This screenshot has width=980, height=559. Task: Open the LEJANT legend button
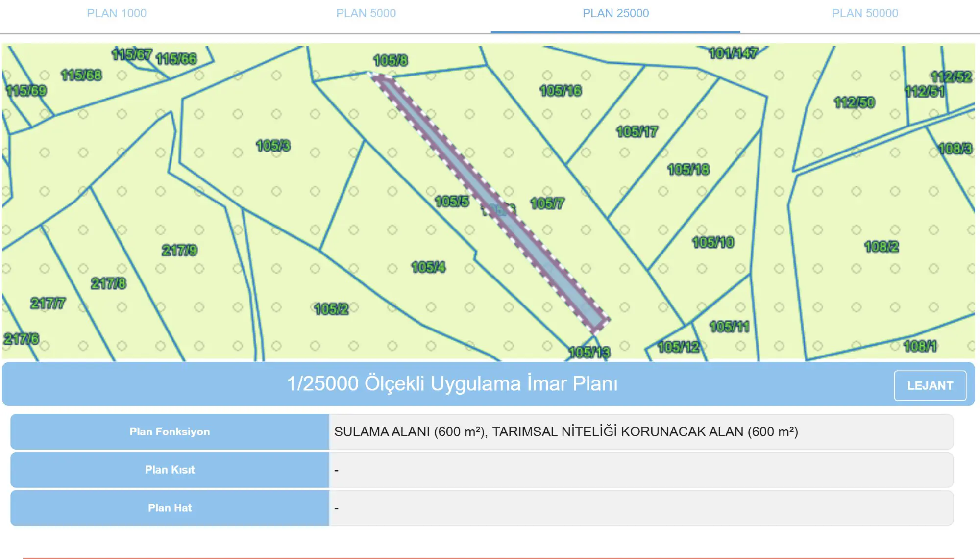(x=930, y=385)
